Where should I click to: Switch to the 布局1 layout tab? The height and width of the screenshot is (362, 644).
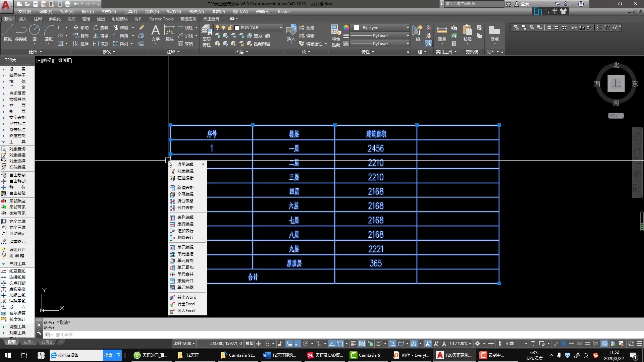pos(29,342)
